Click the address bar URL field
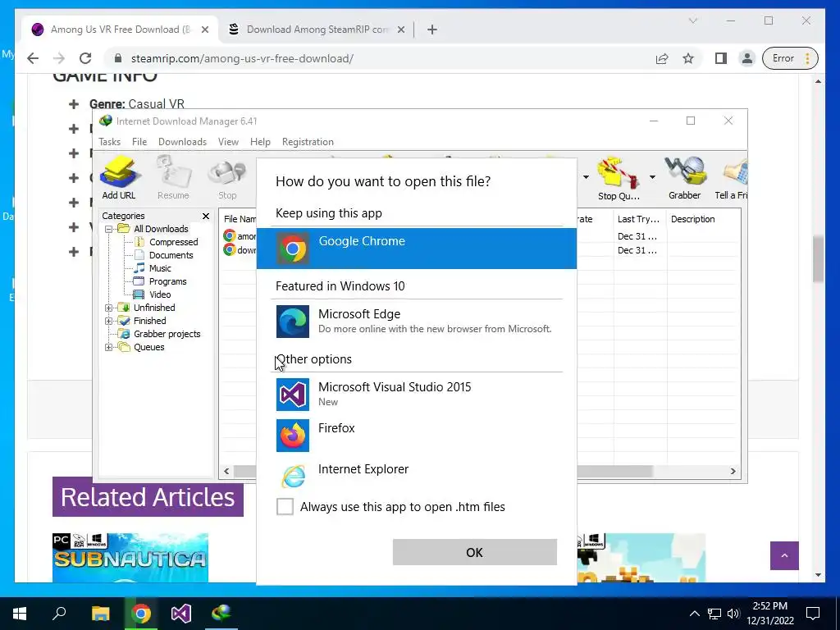The width and height of the screenshot is (840, 630). click(375, 58)
